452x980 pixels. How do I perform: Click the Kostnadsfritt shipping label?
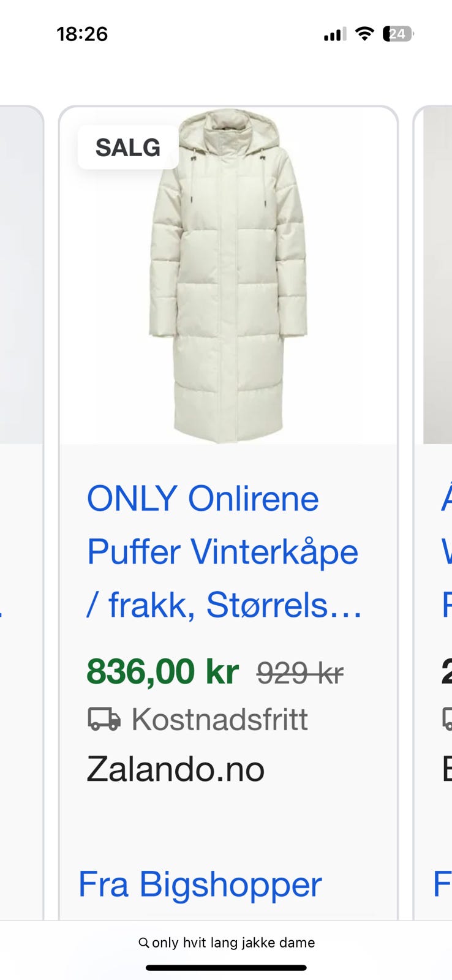pos(219,719)
